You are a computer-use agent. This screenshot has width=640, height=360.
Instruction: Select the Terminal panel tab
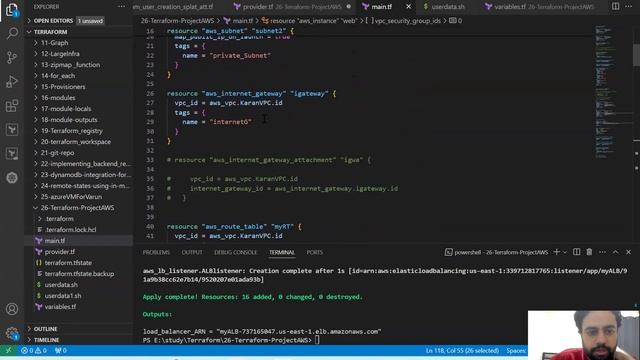point(282,252)
